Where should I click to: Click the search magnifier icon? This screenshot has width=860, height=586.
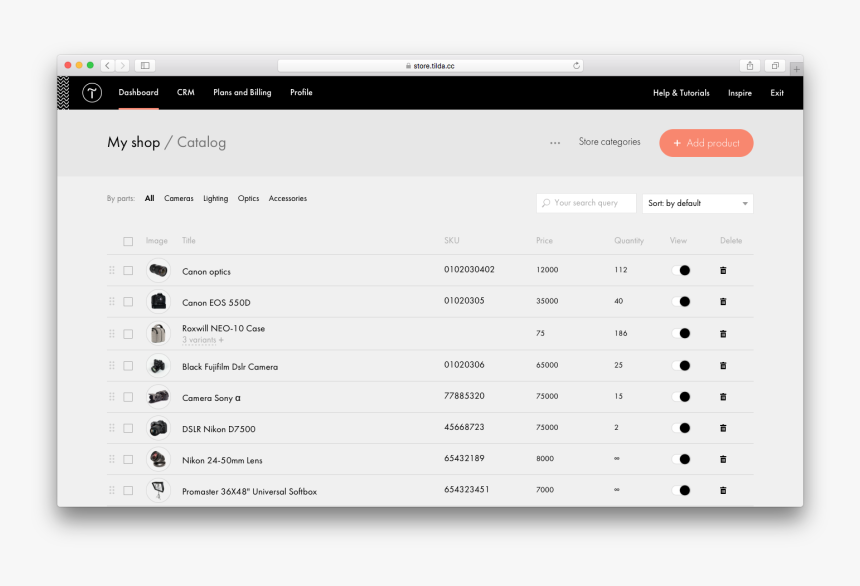click(546, 203)
